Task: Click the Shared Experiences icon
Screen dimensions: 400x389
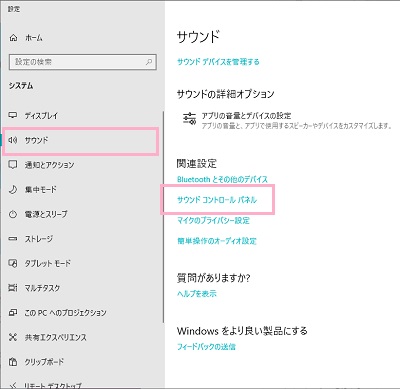Action: coord(13,337)
